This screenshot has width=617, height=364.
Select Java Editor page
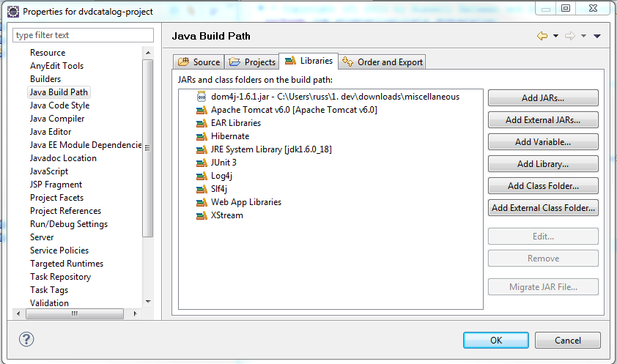pyautogui.click(x=51, y=132)
